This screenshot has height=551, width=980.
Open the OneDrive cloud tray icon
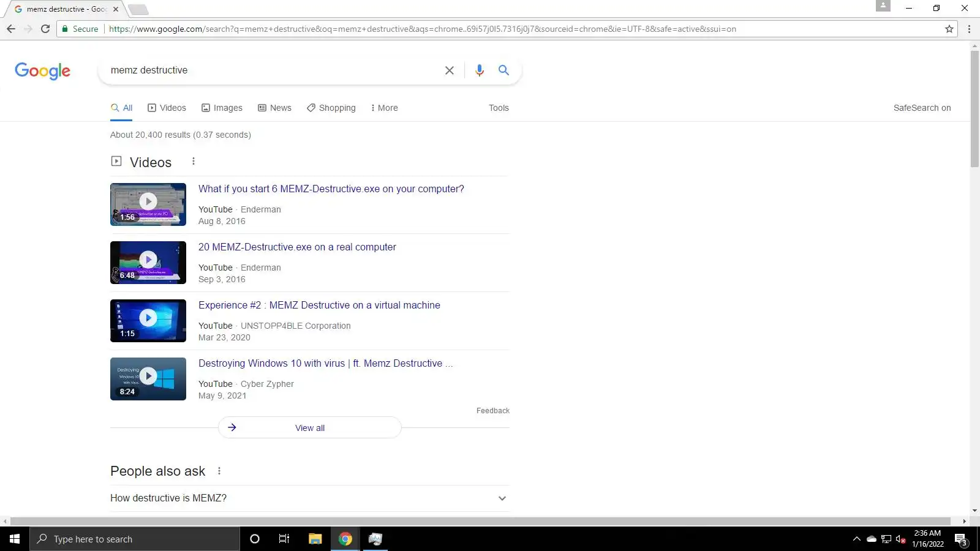871,539
